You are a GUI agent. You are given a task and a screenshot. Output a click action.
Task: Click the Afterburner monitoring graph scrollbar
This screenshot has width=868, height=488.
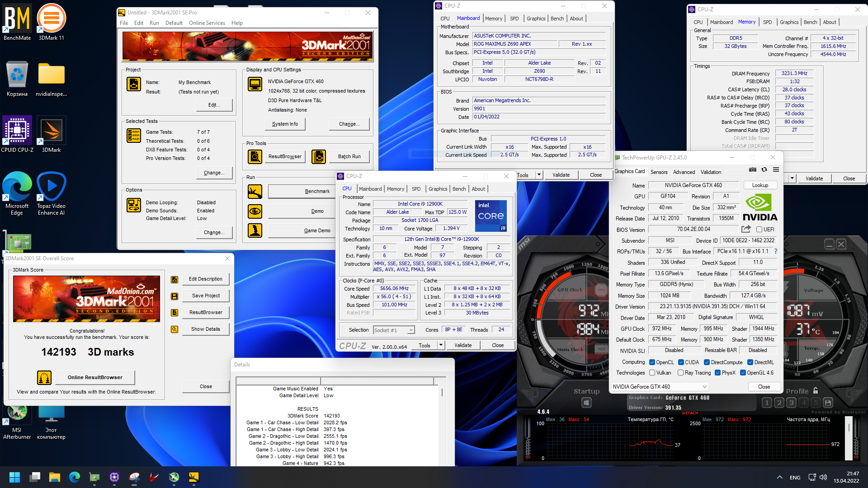pyautogui.click(x=849, y=438)
